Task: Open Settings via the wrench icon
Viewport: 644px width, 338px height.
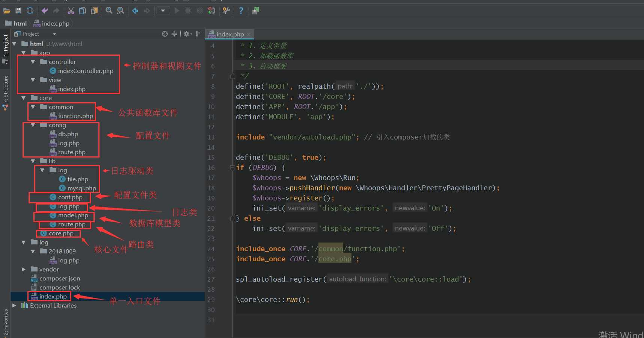Action: (x=226, y=11)
